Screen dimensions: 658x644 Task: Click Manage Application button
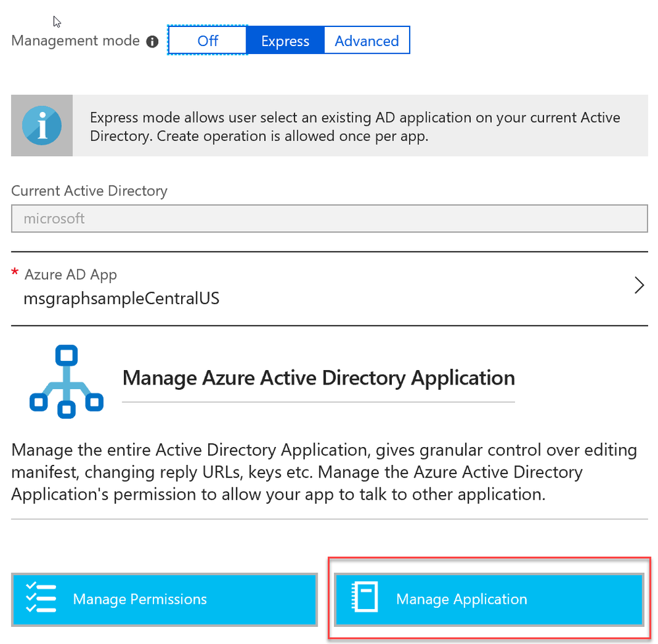pyautogui.click(x=489, y=599)
